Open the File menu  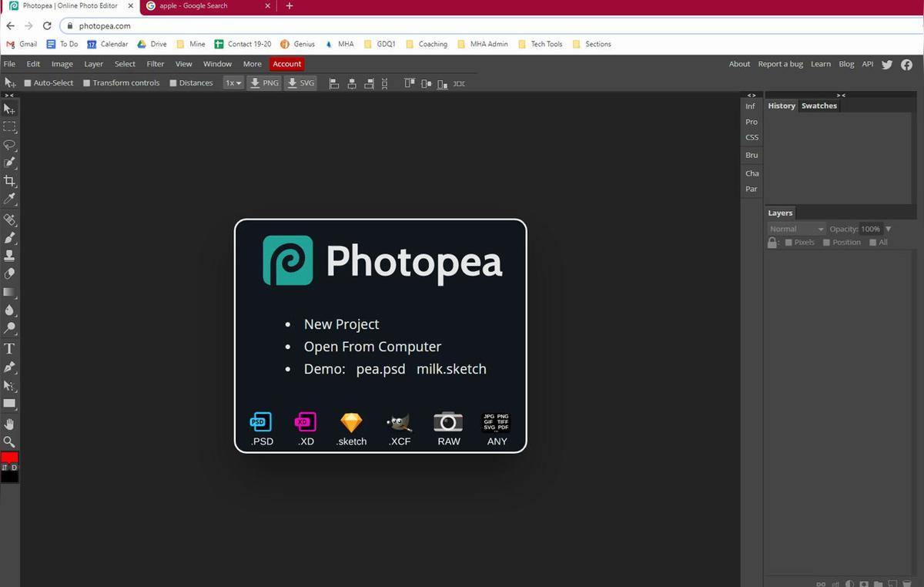click(x=9, y=64)
